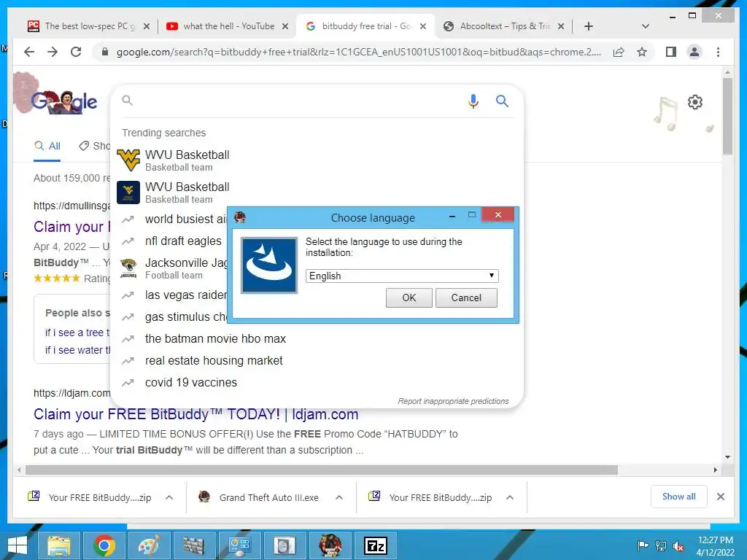Image resolution: width=747 pixels, height=560 pixels.
Task: Share this page icon in address bar
Action: tap(619, 52)
